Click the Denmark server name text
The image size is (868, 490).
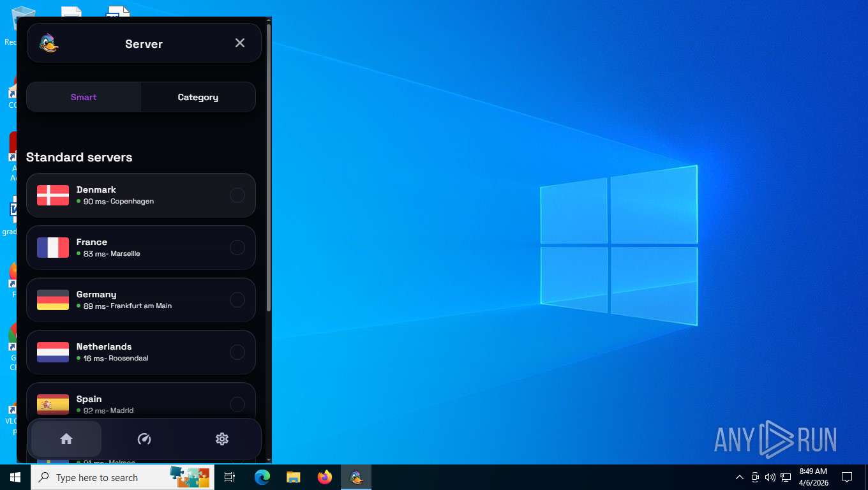(96, 189)
